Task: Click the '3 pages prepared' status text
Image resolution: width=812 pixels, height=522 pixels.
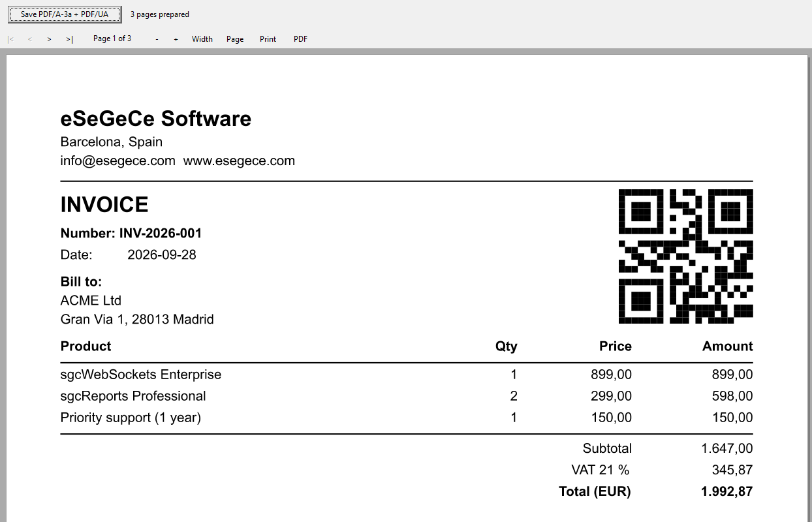Action: point(160,14)
